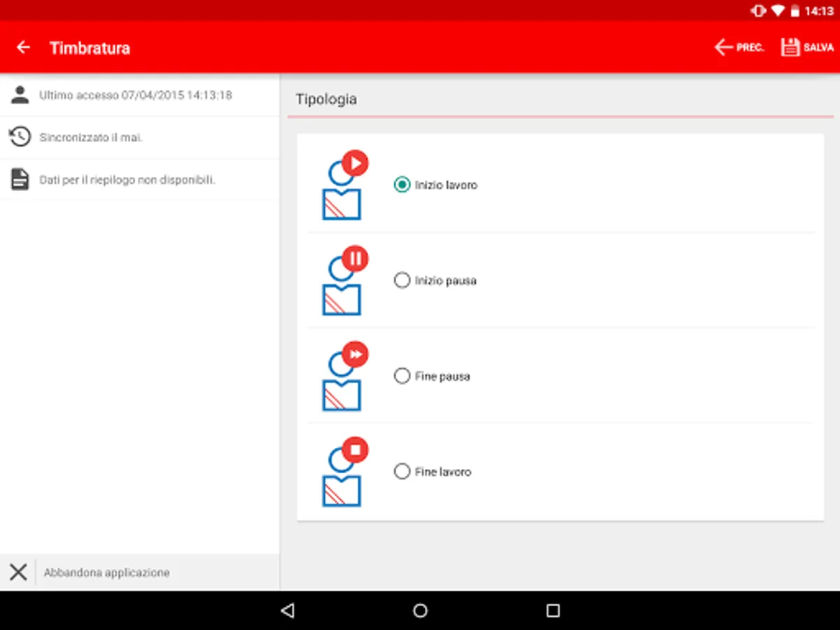The height and width of the screenshot is (630, 840).
Task: Click the Inizio lavoro play worker icon
Action: pos(344,185)
